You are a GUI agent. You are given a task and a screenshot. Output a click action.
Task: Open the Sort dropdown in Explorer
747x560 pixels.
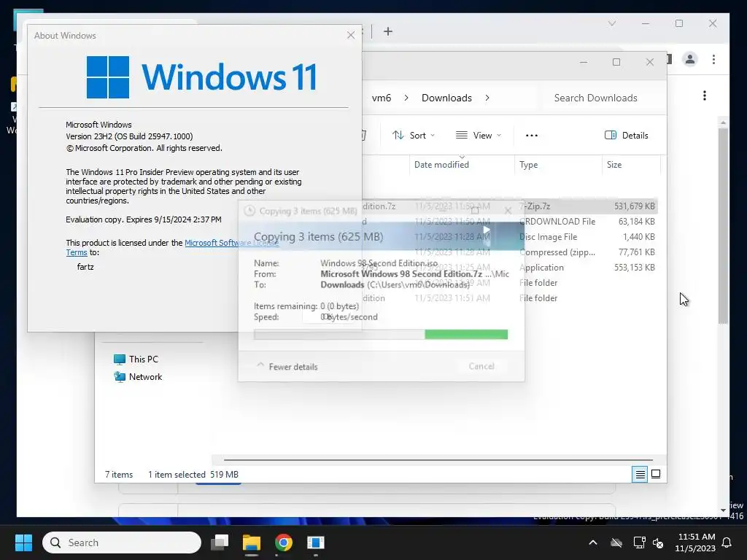click(x=414, y=135)
